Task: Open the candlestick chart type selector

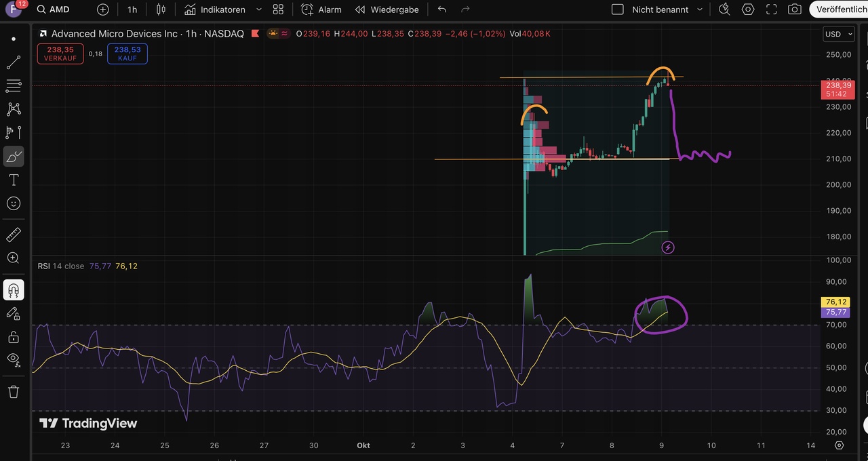Action: tap(161, 9)
